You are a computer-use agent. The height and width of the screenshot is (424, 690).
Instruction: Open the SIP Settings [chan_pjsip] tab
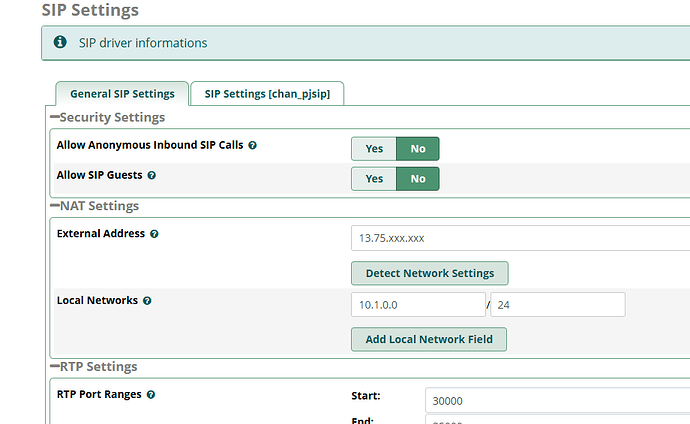(267, 94)
